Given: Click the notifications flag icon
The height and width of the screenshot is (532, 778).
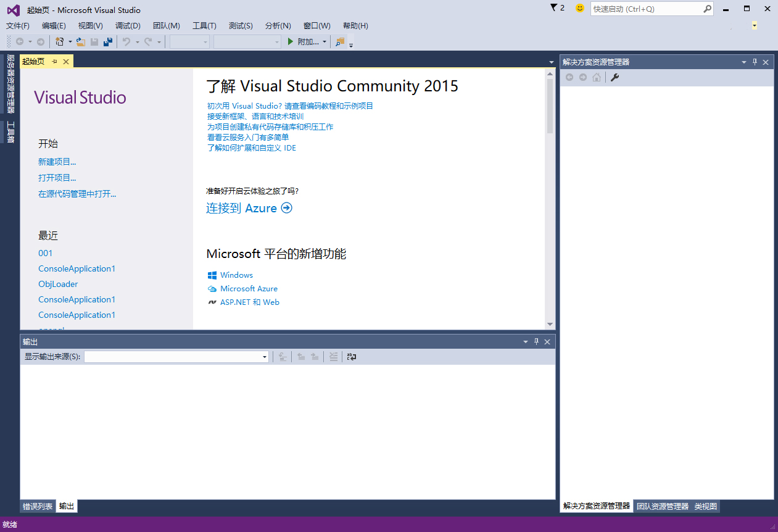Looking at the screenshot, I should [x=553, y=7].
